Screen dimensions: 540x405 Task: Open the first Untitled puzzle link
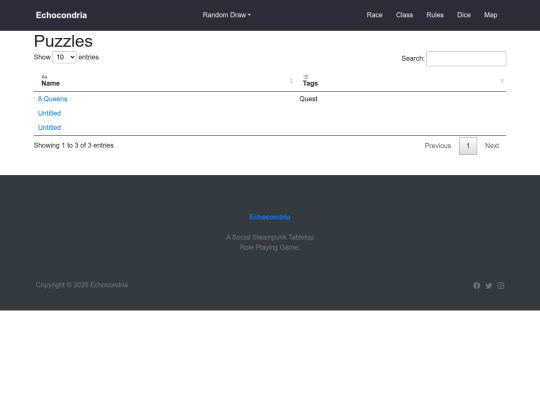(x=49, y=113)
